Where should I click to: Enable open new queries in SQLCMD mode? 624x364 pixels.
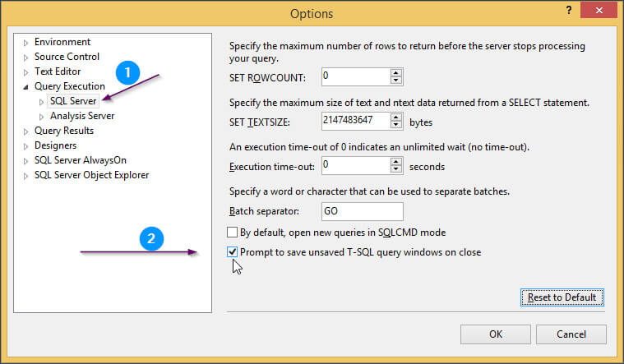232,232
